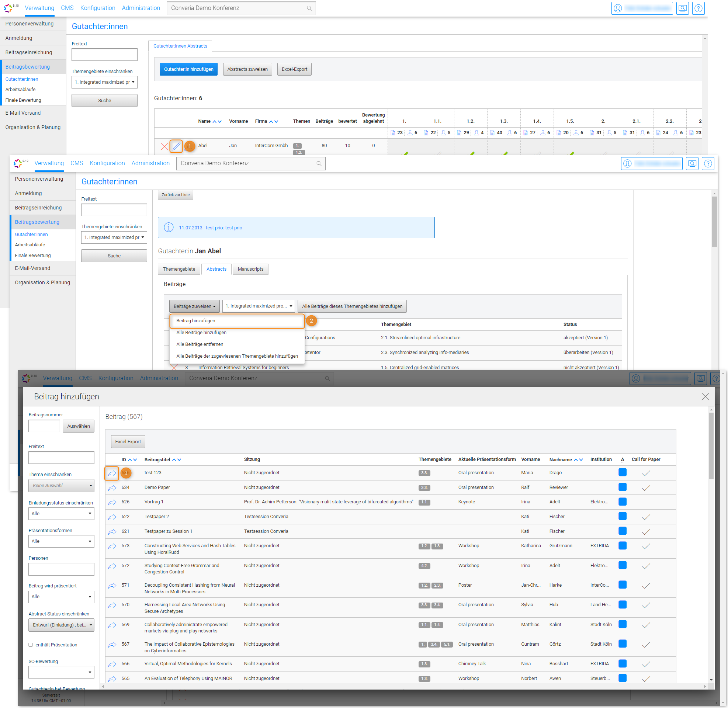This screenshot has width=728, height=708.
Task: Click the Zurück zur Liste button
Action: click(176, 195)
